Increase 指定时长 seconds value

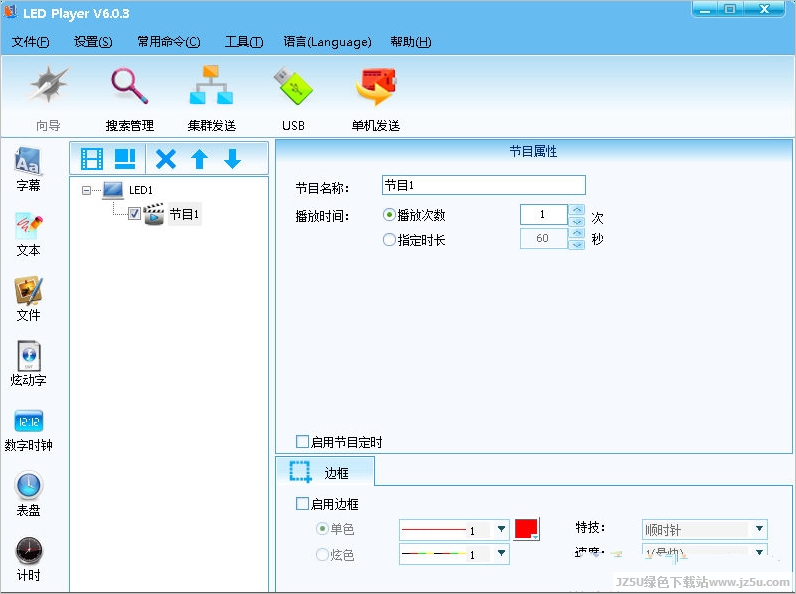pyautogui.click(x=577, y=233)
